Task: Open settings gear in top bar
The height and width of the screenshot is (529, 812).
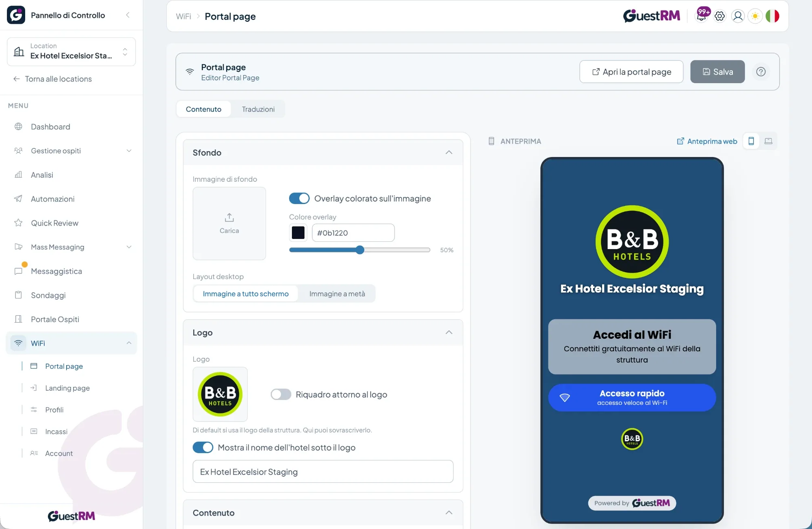Action: click(x=720, y=16)
